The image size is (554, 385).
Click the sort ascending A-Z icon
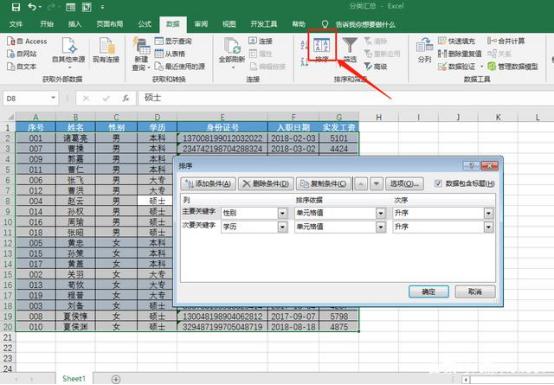(304, 44)
